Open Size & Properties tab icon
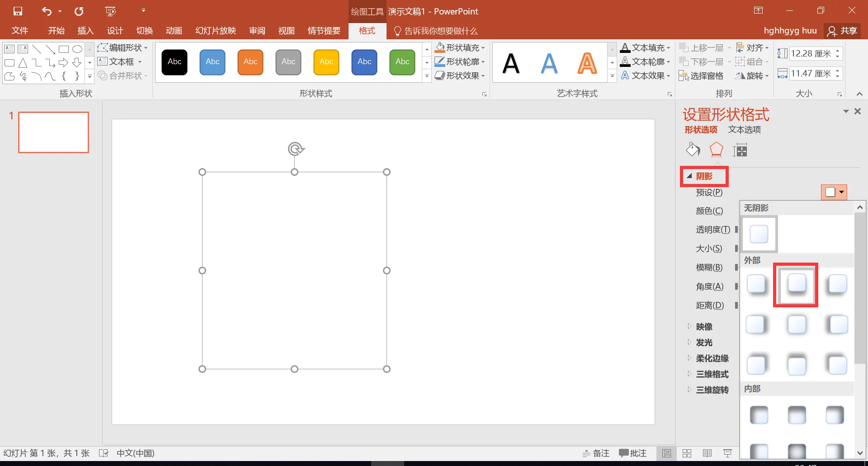The image size is (868, 466). pyautogui.click(x=740, y=150)
